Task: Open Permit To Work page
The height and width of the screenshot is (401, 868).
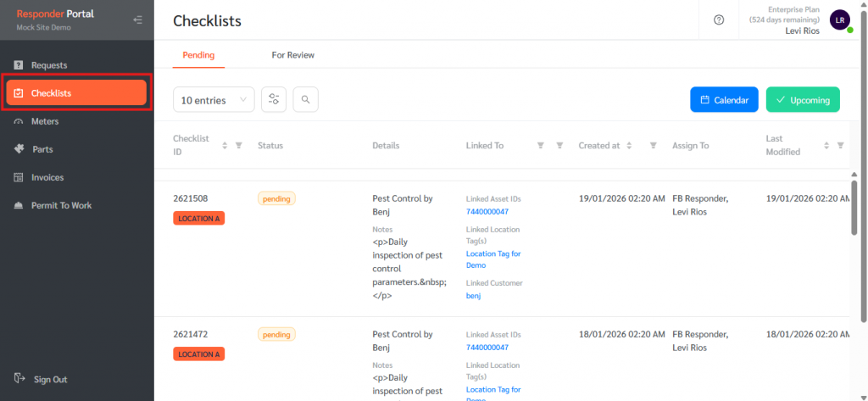Action: coord(61,205)
